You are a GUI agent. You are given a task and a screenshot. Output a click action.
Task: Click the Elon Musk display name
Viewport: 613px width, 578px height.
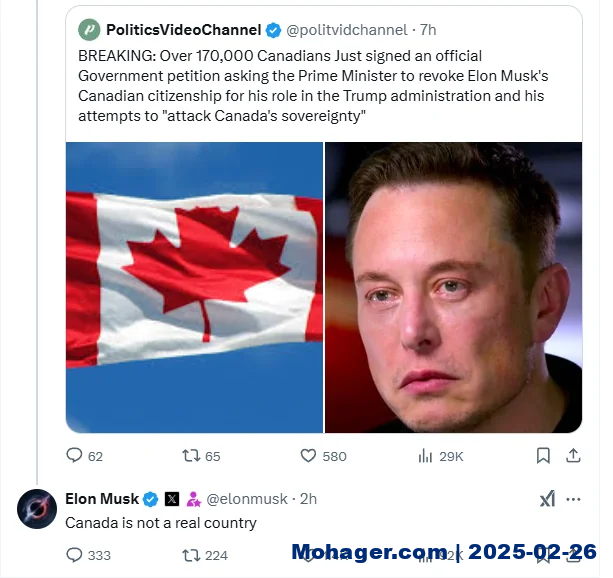(102, 499)
